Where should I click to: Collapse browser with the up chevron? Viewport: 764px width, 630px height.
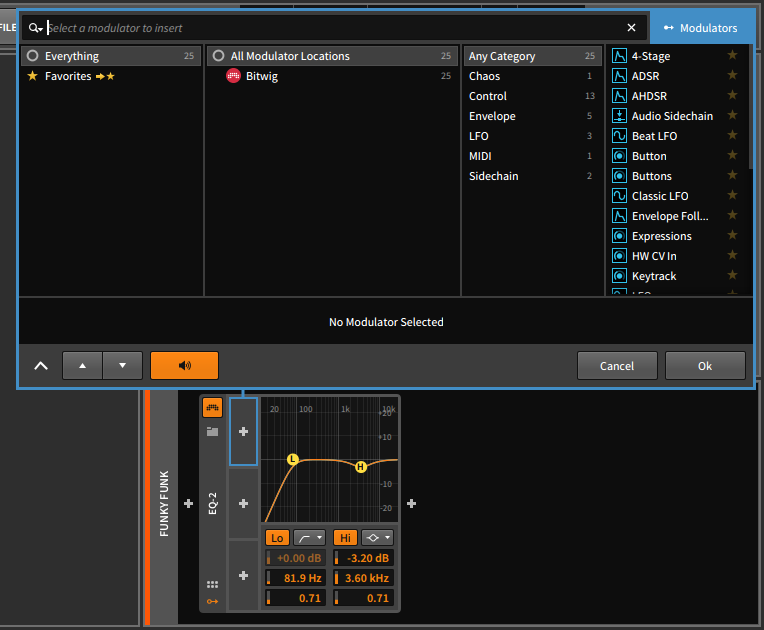[41, 366]
